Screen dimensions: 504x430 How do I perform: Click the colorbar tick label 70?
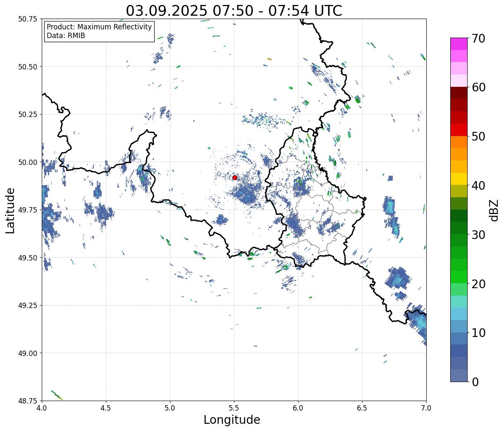pos(478,38)
